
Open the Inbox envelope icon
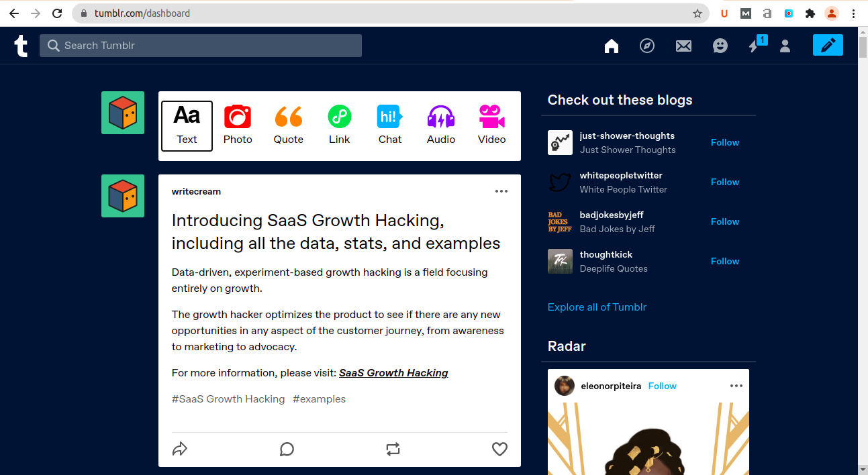pyautogui.click(x=683, y=46)
